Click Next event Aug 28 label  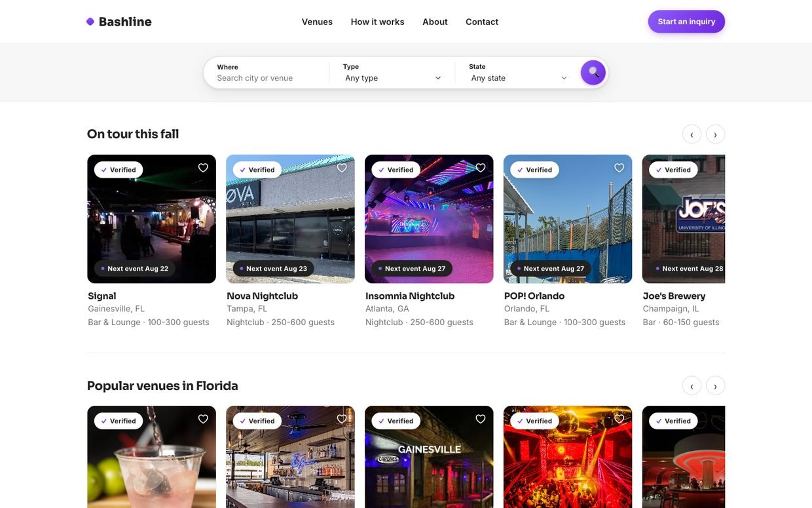click(x=688, y=269)
